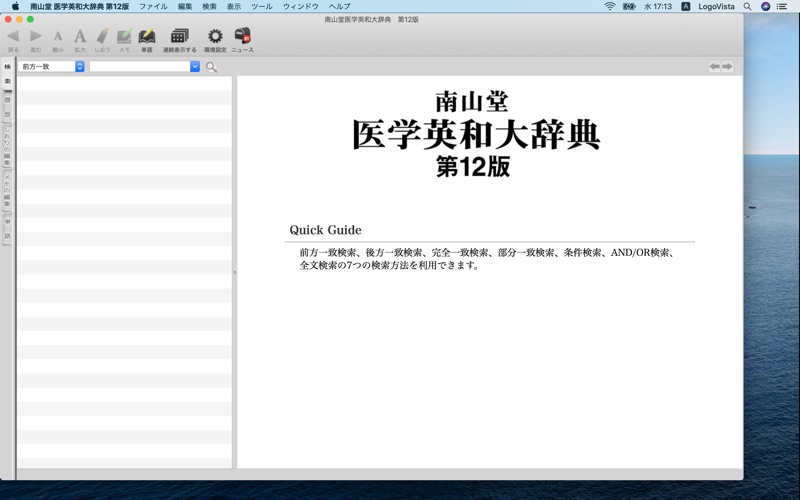Open the ニュース mailbox icon
The width and height of the screenshot is (800, 500).
(243, 36)
